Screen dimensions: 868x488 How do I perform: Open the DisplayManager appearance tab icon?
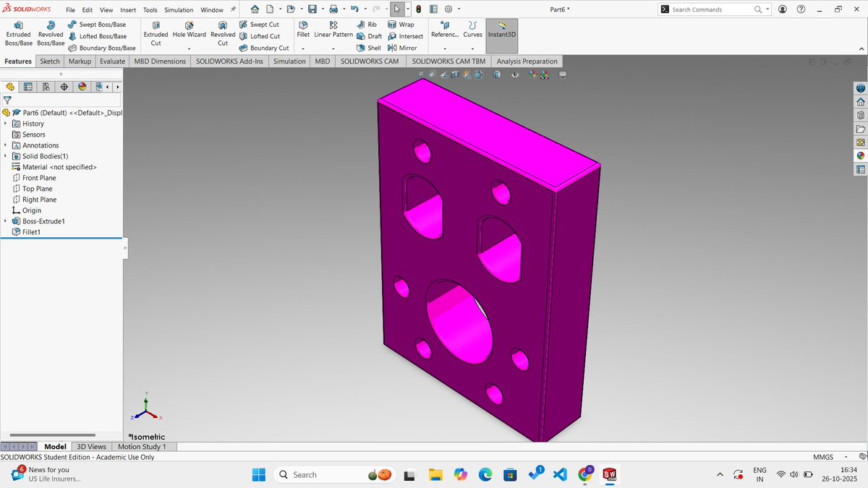coord(82,87)
